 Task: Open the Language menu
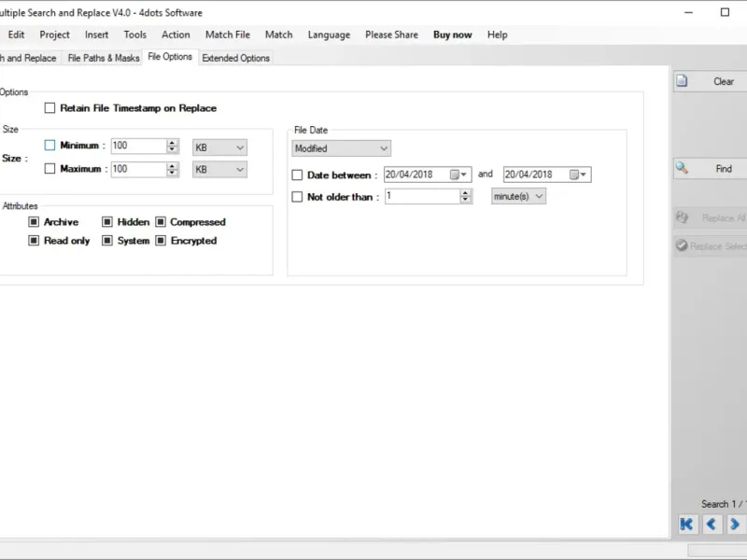[329, 35]
